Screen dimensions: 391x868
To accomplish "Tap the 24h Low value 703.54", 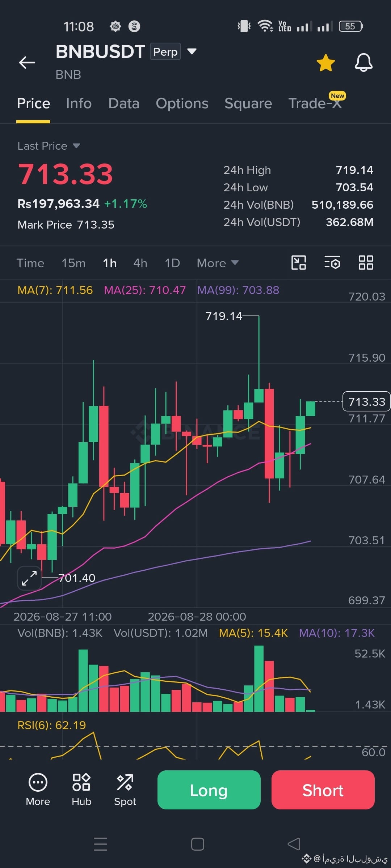I will coord(354,187).
